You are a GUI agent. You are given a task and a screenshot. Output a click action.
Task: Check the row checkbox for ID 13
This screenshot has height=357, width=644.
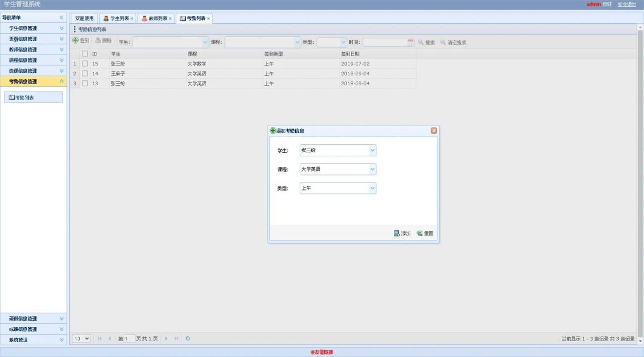pyautogui.click(x=85, y=83)
